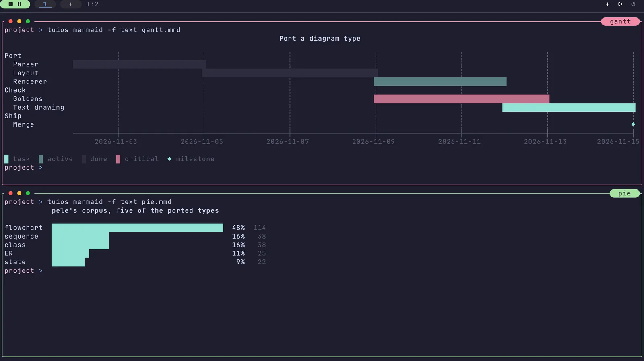The height and width of the screenshot is (361, 644).
Task: Click the 'tuios mermaid -f text pie.mmd' command
Action: tap(109, 202)
